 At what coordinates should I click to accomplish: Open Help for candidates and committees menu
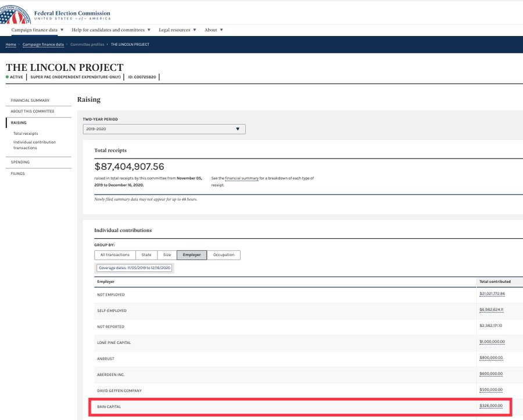(x=111, y=30)
